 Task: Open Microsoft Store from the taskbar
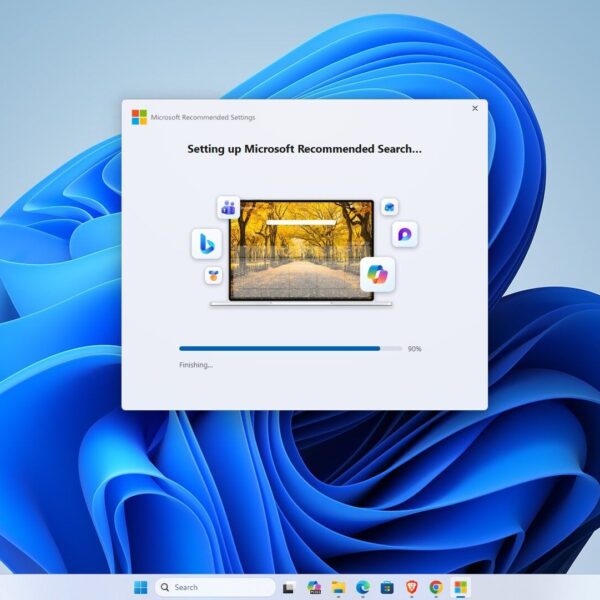387,587
